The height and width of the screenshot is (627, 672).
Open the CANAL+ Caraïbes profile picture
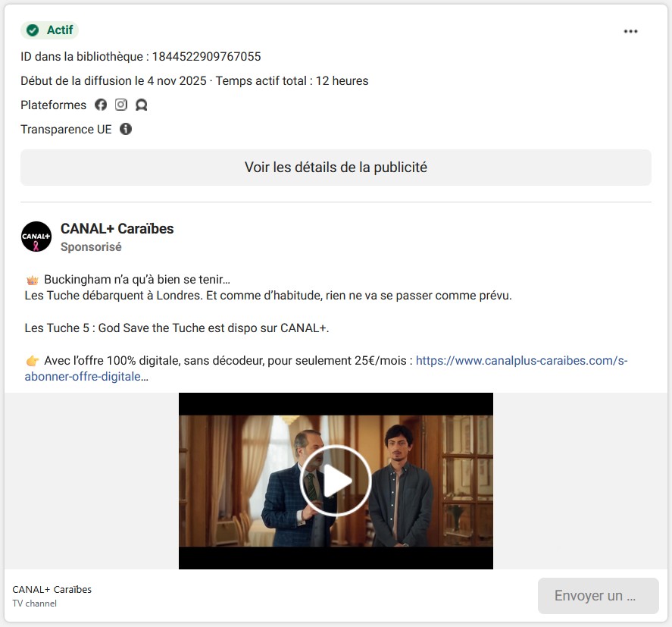point(36,237)
